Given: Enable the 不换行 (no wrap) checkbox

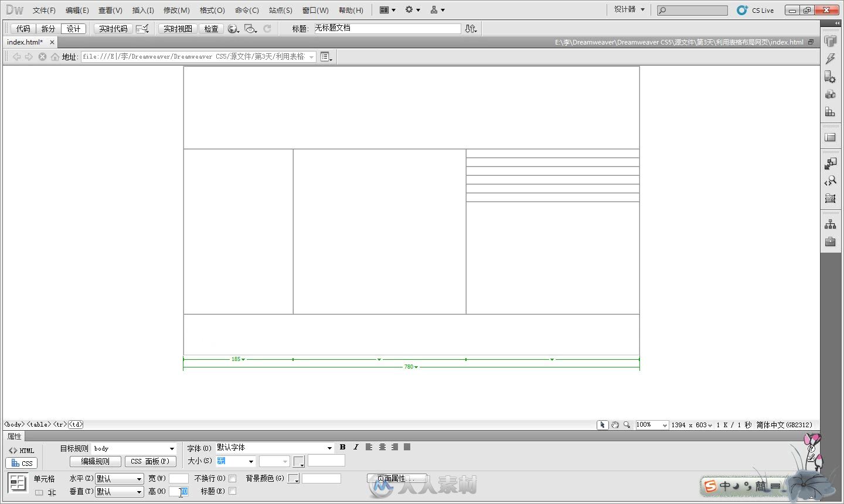Looking at the screenshot, I should point(232,478).
